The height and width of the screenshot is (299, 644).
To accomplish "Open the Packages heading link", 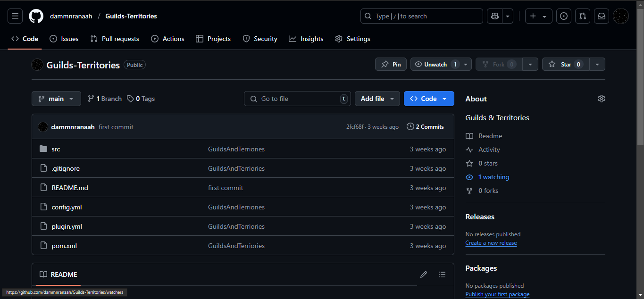I will coord(481,268).
